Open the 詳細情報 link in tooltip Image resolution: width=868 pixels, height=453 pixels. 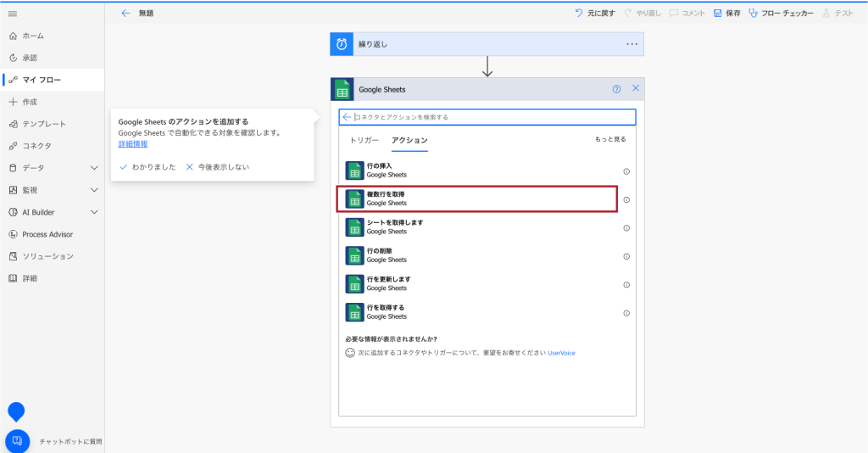point(133,144)
